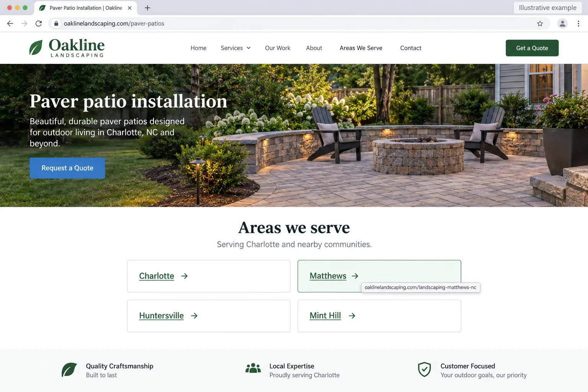This screenshot has width=588, height=392.
Task: Open the browser three-dot menu
Action: point(578,24)
